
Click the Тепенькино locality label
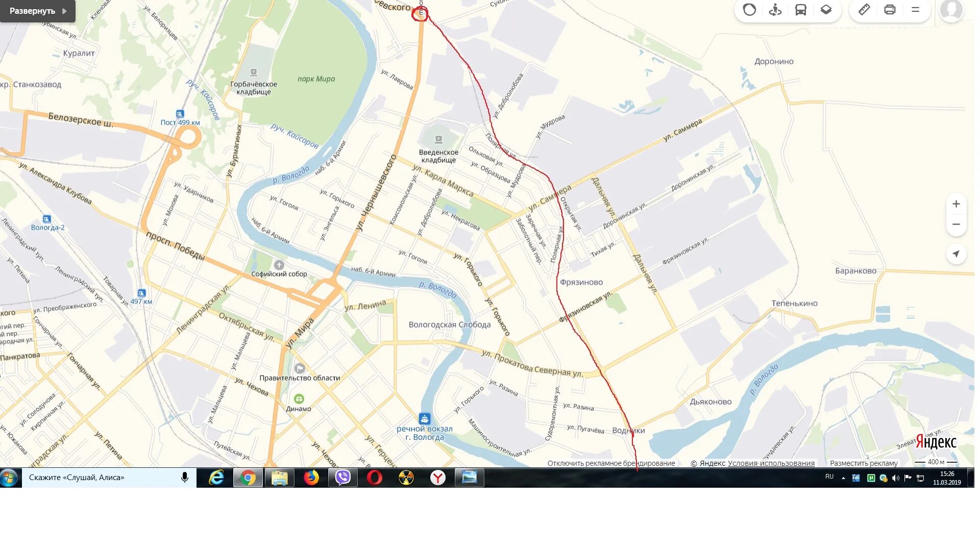pyautogui.click(x=794, y=304)
